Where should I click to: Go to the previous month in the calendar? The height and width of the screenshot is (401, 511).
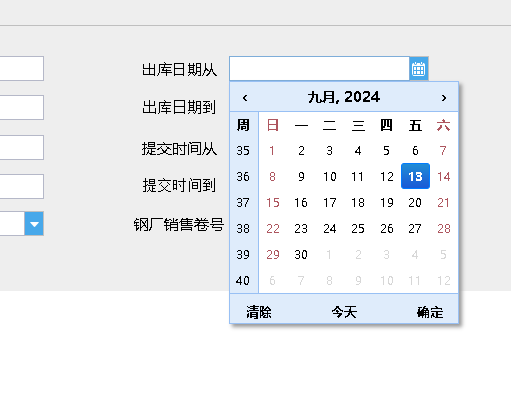245,98
